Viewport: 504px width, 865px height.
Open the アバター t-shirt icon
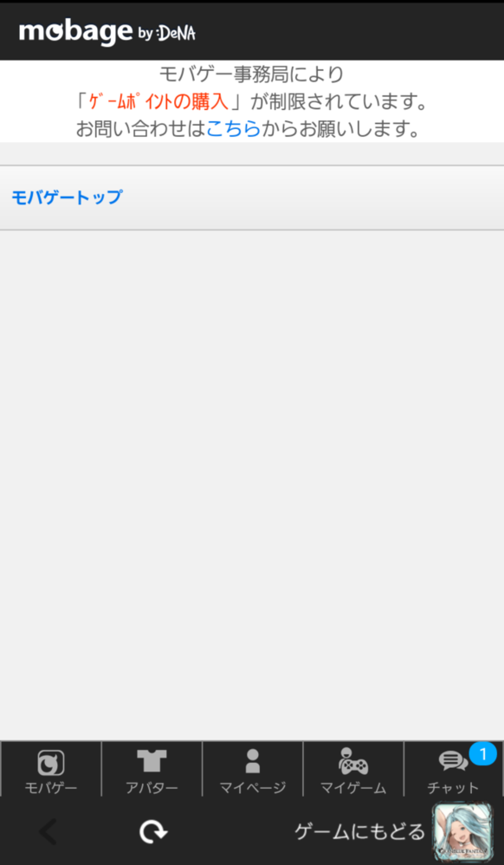152,761
